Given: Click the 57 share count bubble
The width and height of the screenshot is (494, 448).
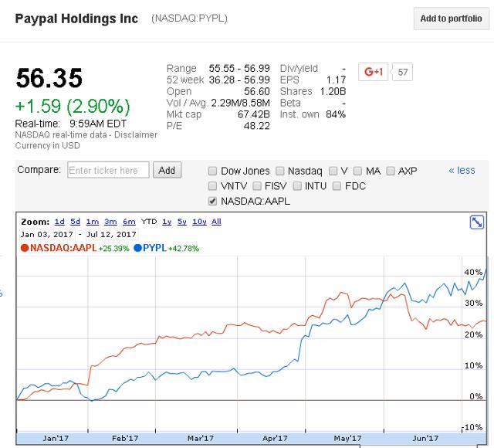Looking at the screenshot, I should (403, 73).
